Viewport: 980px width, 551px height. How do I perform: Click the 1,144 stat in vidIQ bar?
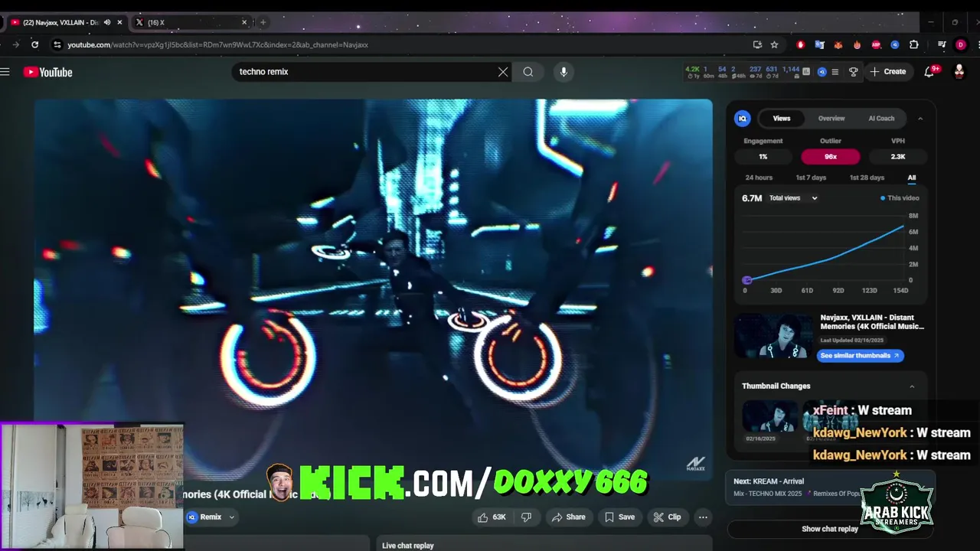click(x=791, y=72)
